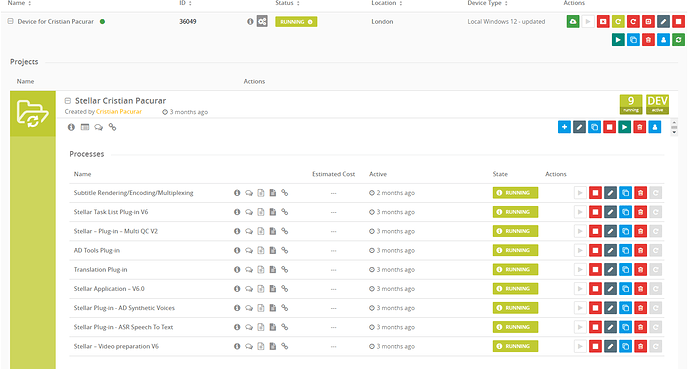
Task: Stop the Subtitle Rendering/Encoding/Multiplexing process
Action: [x=595, y=193]
